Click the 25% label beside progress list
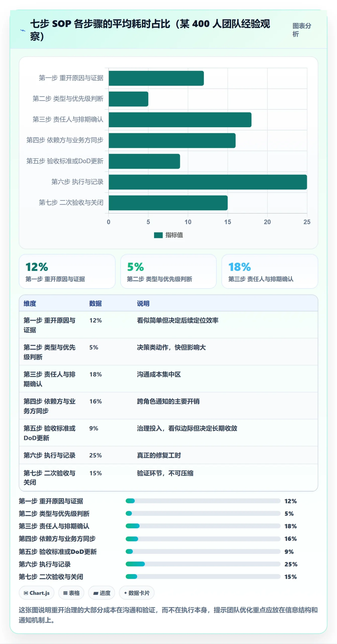The width and height of the screenshot is (337, 644). (x=291, y=564)
